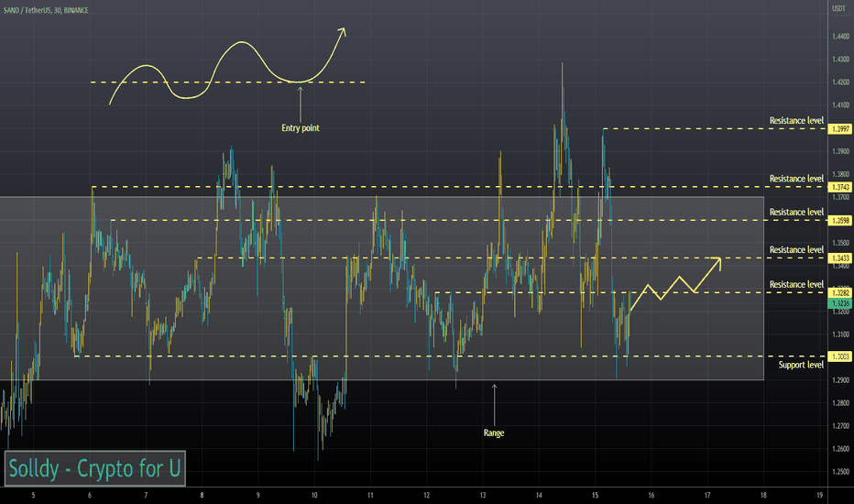This screenshot has width=854, height=504.
Task: Click the 1.2900 price axis value
Action: (841, 380)
